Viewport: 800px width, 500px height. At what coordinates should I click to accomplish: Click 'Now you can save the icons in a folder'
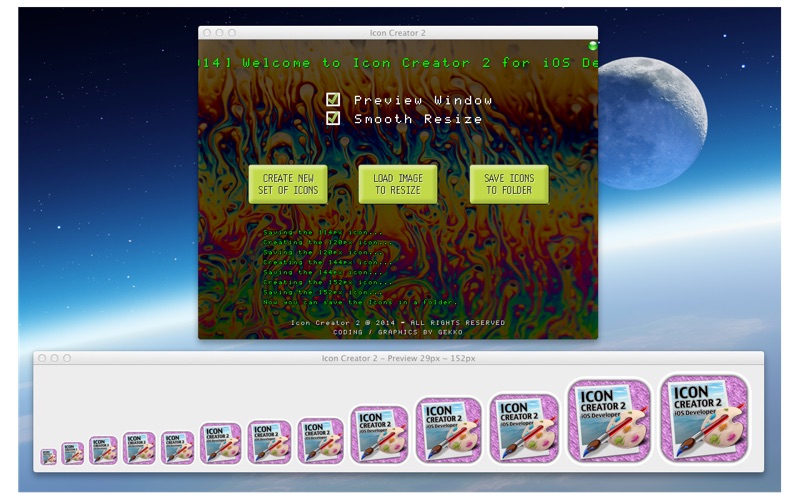pos(360,302)
